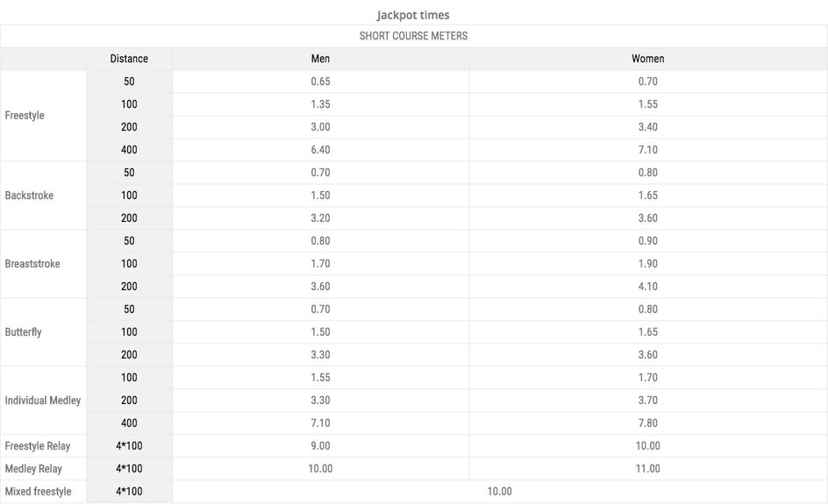Select the Breaststroke row label
This screenshot has width=828, height=504.
(32, 263)
